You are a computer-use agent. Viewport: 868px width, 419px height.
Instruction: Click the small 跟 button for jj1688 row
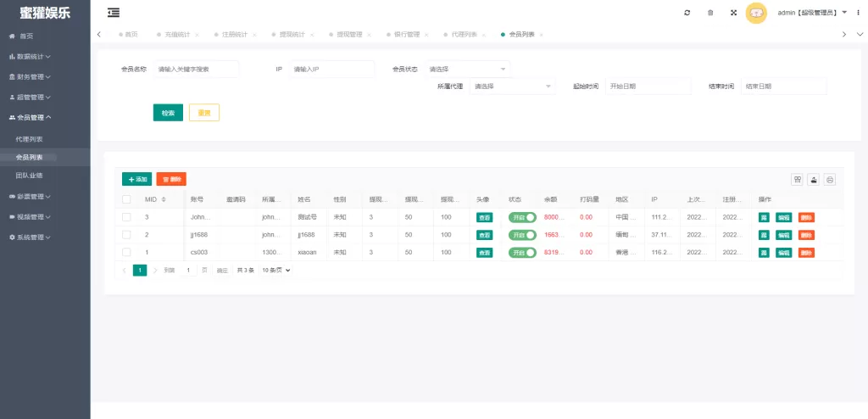click(x=764, y=235)
